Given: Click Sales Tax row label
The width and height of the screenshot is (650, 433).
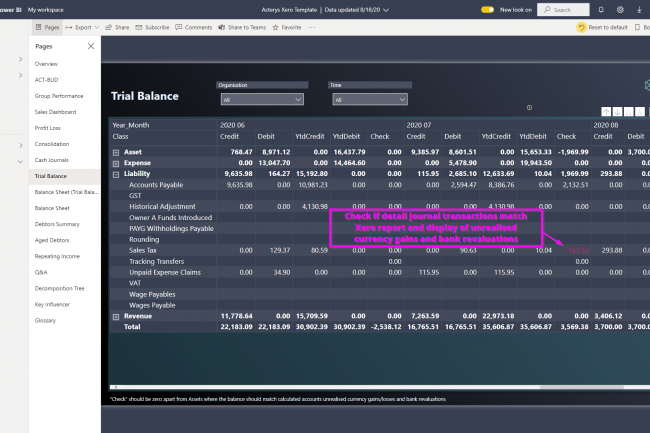Looking at the screenshot, I should pos(143,250).
